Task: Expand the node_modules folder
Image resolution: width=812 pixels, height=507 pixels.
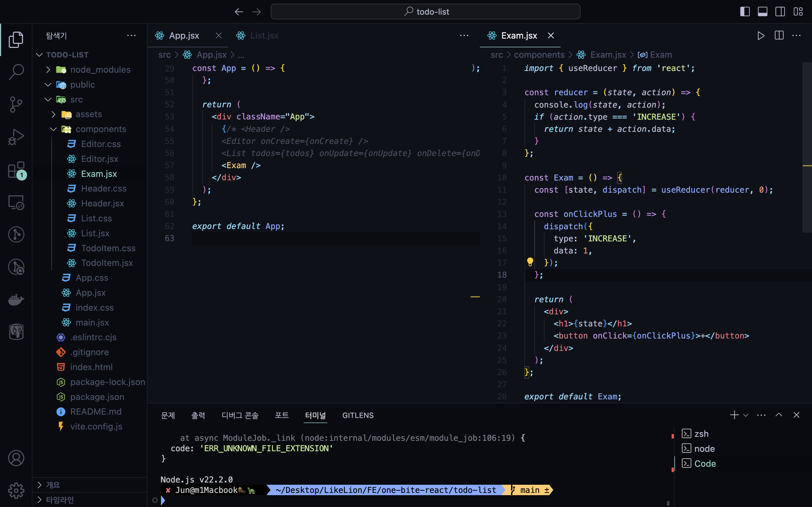Action: point(100,70)
